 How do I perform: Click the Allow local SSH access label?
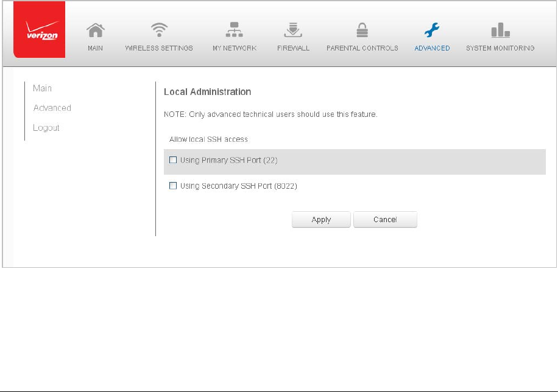208,139
